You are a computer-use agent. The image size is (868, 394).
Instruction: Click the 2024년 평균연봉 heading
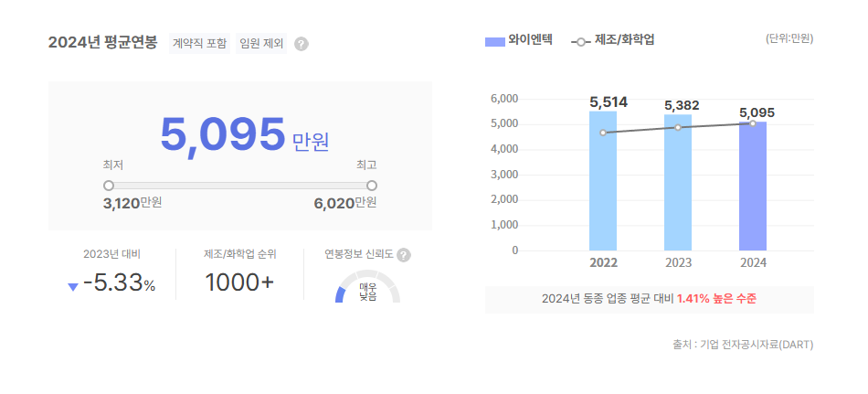point(103,43)
